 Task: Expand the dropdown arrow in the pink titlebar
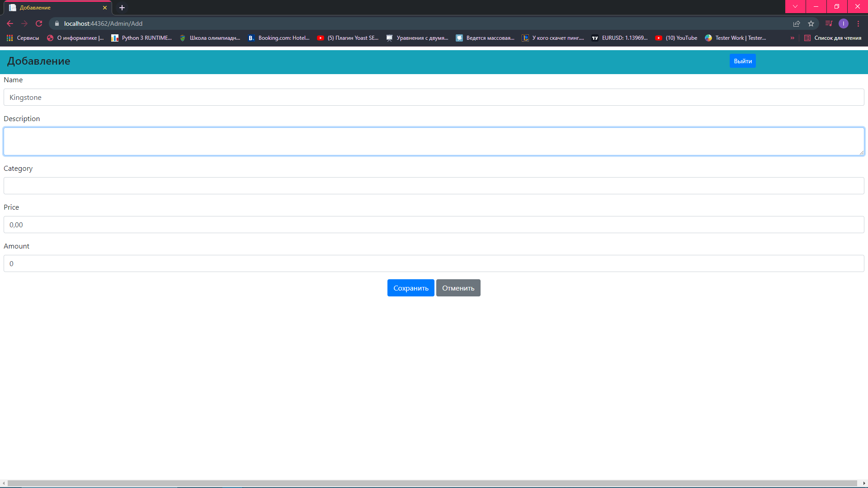click(x=795, y=7)
